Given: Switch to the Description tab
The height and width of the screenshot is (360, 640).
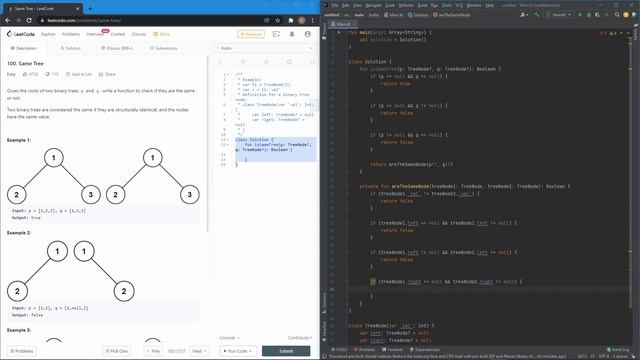Looking at the screenshot, I should [24, 48].
